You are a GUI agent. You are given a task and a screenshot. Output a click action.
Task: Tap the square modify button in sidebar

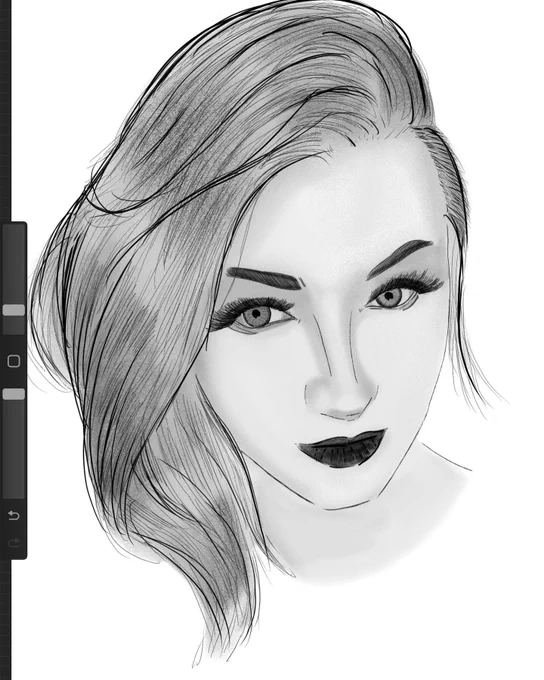(14, 361)
